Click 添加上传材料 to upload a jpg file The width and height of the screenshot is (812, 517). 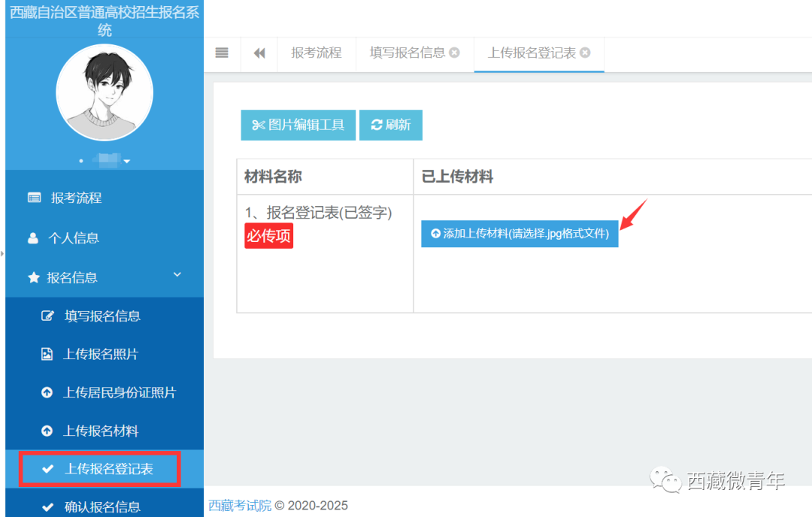520,234
